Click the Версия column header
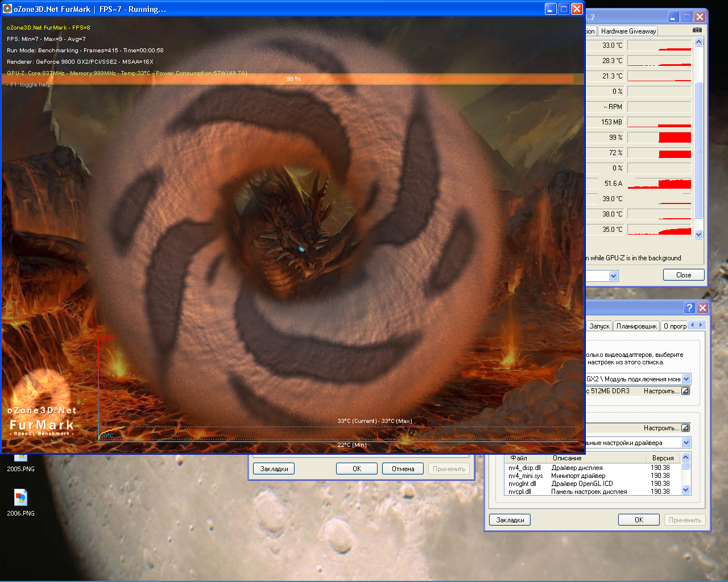This screenshot has height=582, width=728. [663, 458]
